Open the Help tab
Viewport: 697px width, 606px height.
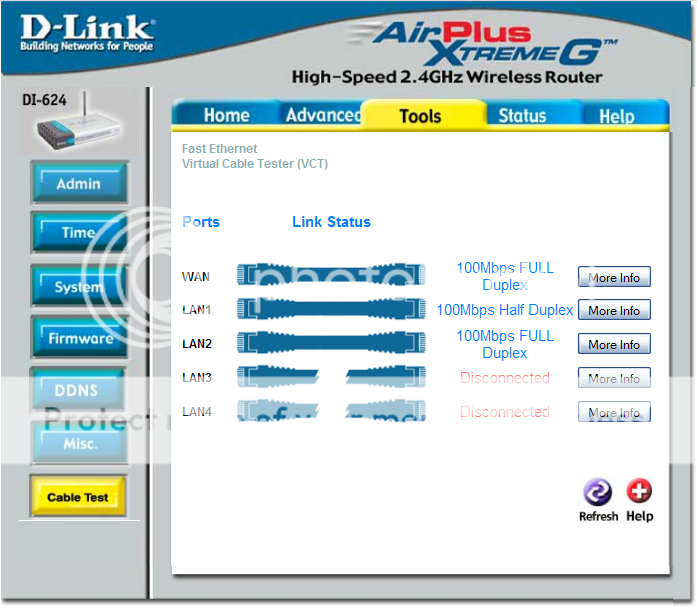616,116
